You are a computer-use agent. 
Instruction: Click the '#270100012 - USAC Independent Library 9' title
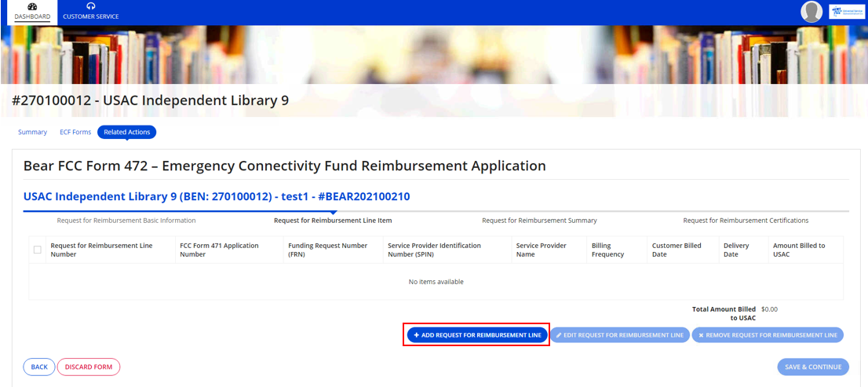click(150, 100)
